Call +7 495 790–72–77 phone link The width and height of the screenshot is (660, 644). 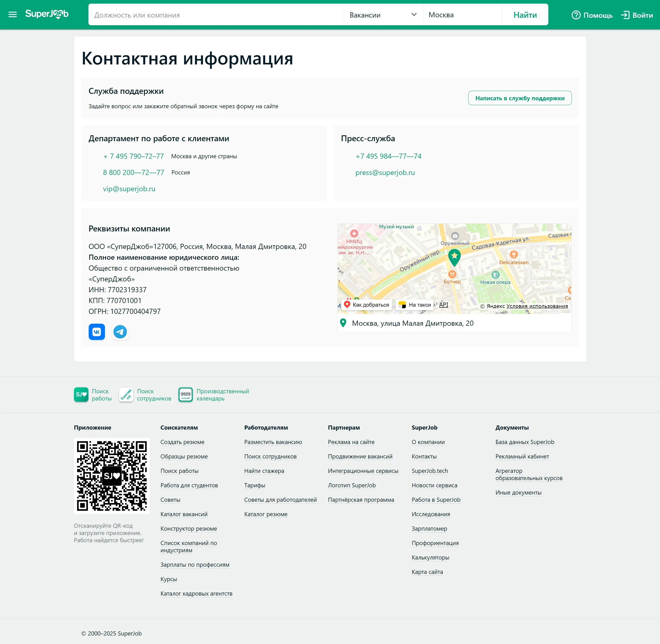pyautogui.click(x=133, y=156)
